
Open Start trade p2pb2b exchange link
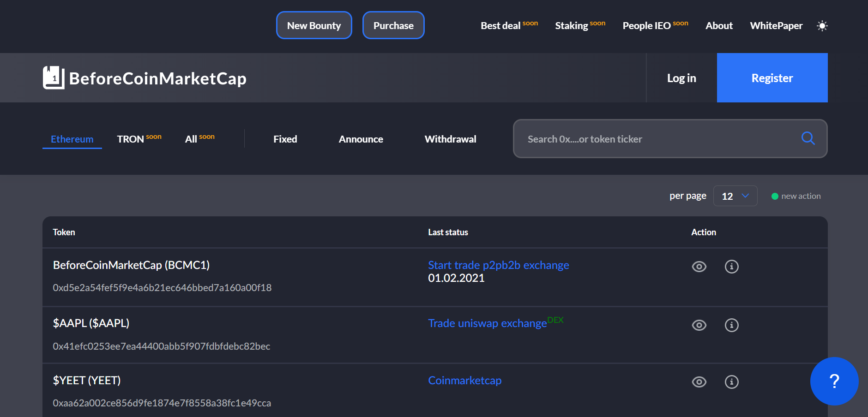[499, 265]
